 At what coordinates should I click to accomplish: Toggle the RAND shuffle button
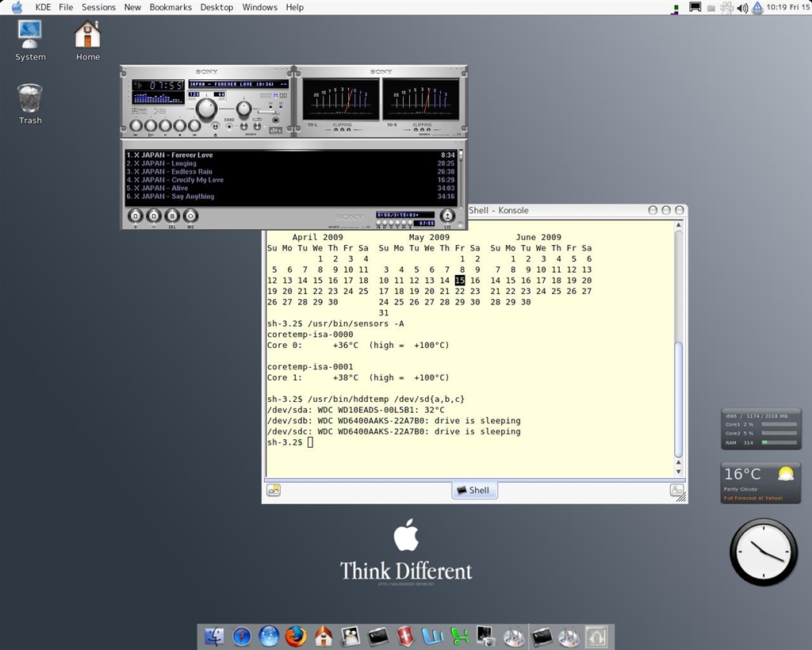click(229, 125)
